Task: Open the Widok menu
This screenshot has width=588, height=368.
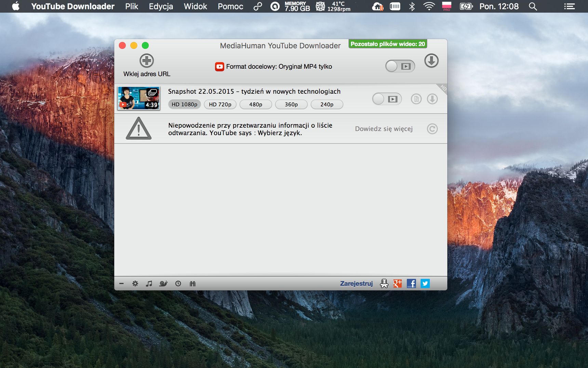Action: tap(196, 6)
